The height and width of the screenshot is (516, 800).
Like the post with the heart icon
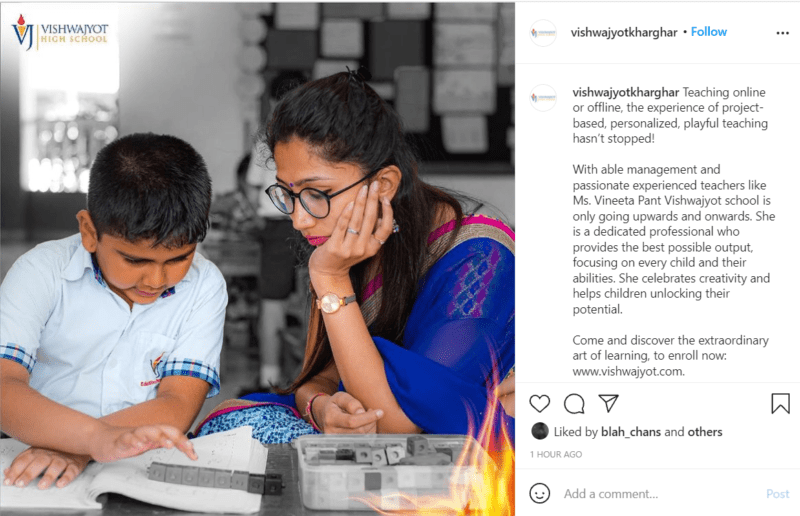click(539, 404)
